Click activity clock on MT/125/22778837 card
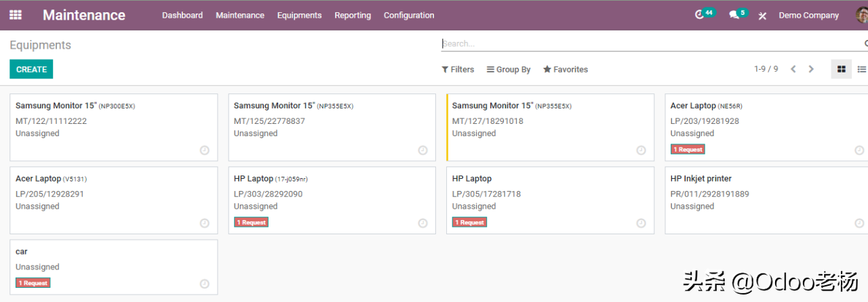Viewport: 868px width, 302px height. tap(423, 150)
